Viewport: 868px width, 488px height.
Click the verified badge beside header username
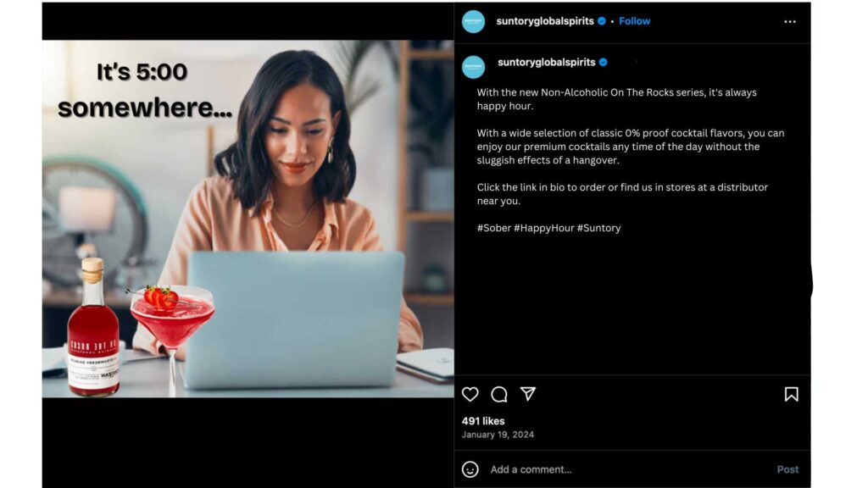602,21
